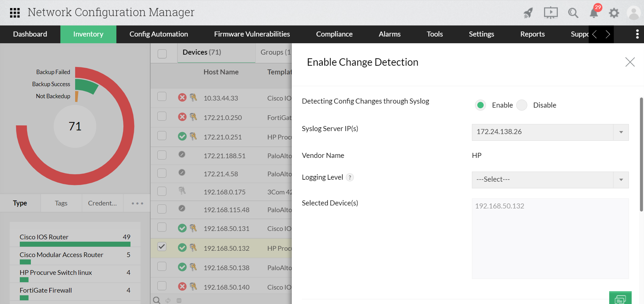Uncheck the 192.168.50.132 device checkbox
644x304 pixels.
tap(162, 246)
